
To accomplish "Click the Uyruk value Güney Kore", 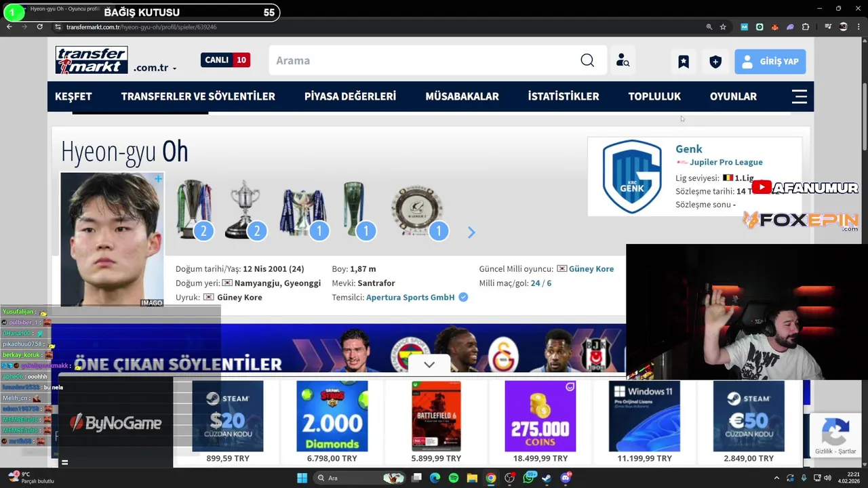I will tap(239, 298).
